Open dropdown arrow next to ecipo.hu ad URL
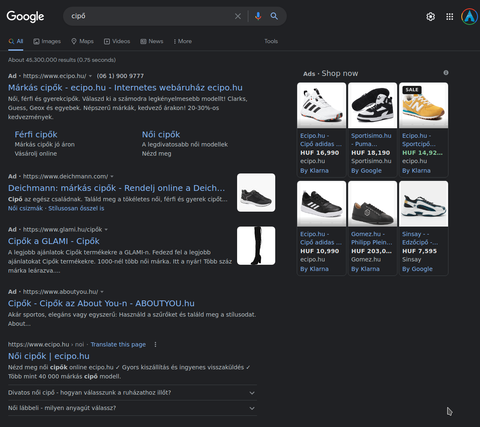 (x=90, y=76)
